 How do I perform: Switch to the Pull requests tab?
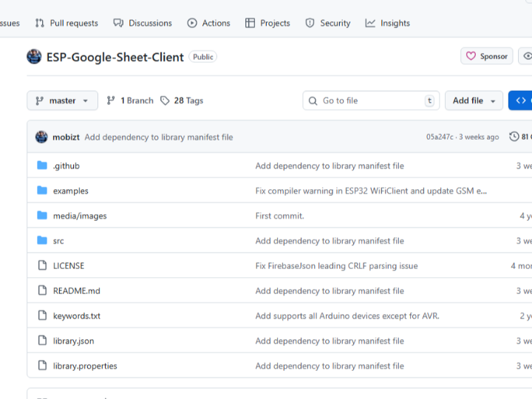pos(66,23)
